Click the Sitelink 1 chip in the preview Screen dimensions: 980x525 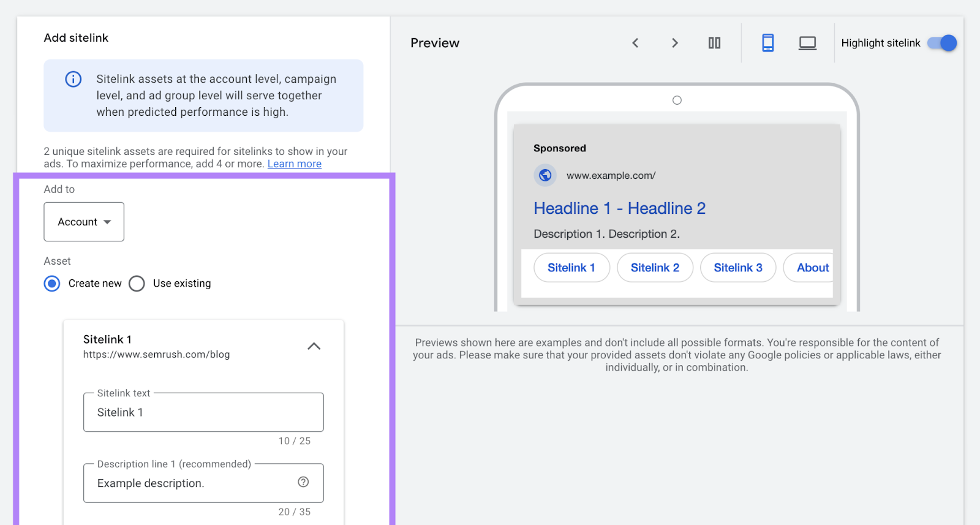point(571,268)
